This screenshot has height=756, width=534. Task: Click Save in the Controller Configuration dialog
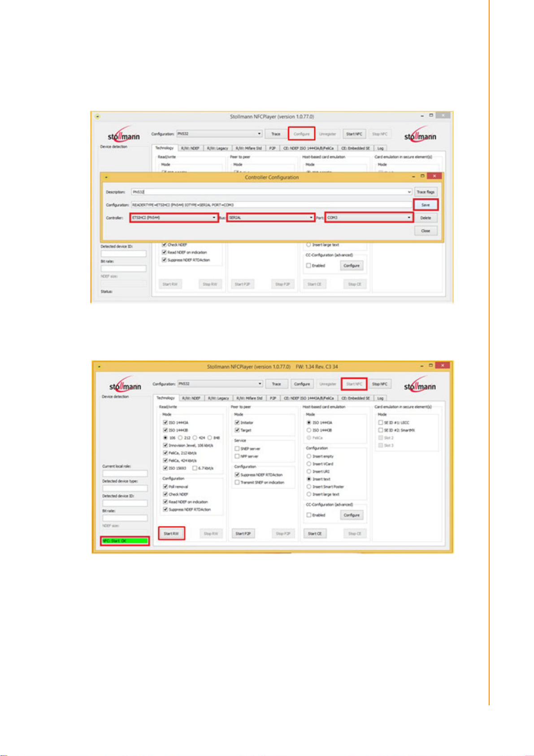point(425,205)
